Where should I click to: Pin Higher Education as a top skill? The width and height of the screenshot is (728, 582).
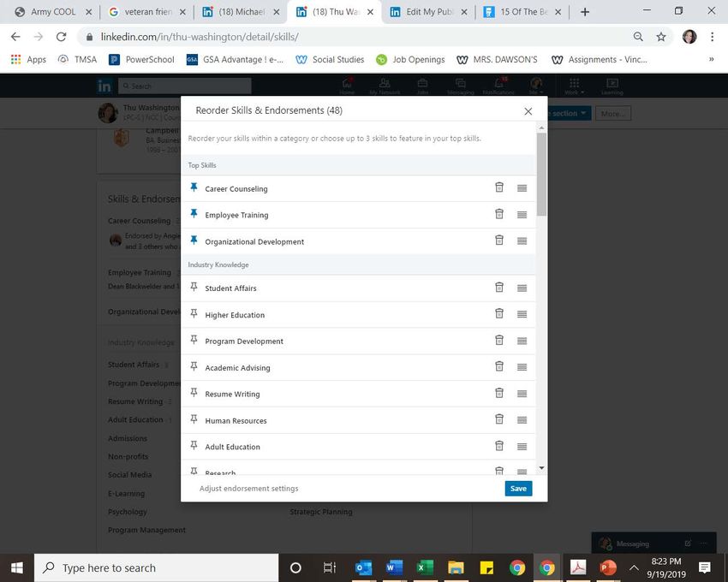click(194, 313)
